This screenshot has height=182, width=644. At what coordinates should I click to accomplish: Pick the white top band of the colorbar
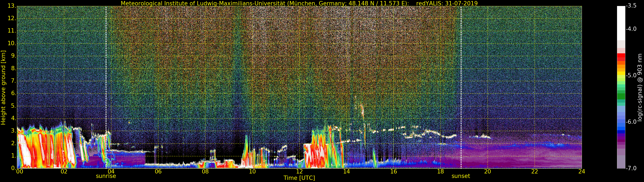(621, 23)
